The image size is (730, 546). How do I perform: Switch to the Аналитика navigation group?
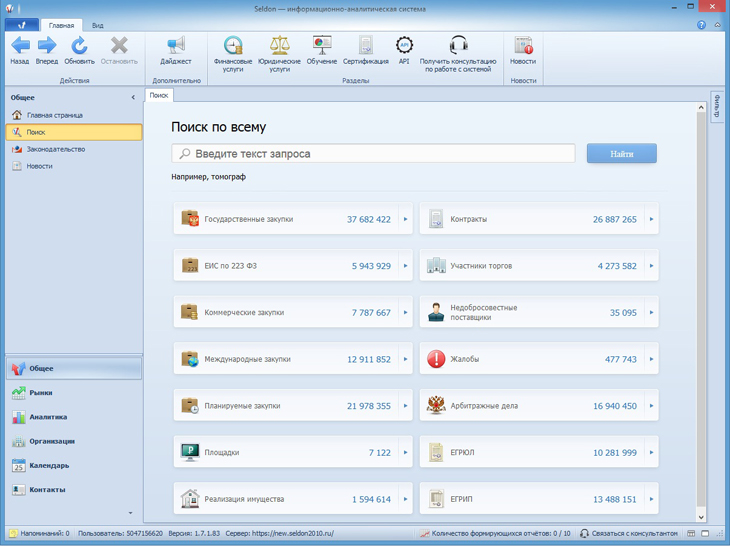(74, 417)
